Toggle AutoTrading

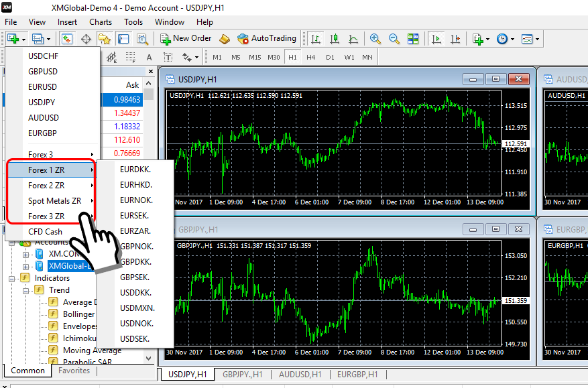coord(267,39)
